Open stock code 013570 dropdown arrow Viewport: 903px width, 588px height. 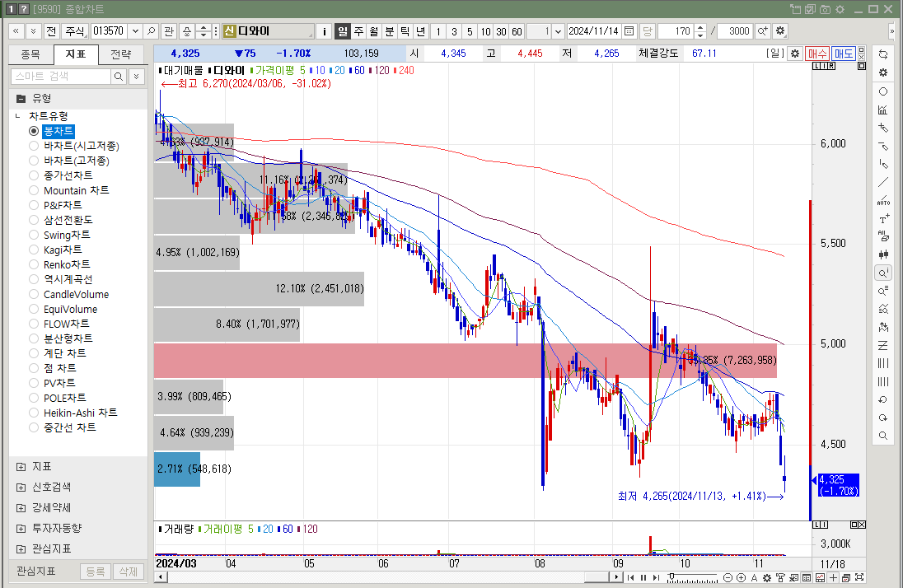(x=135, y=31)
